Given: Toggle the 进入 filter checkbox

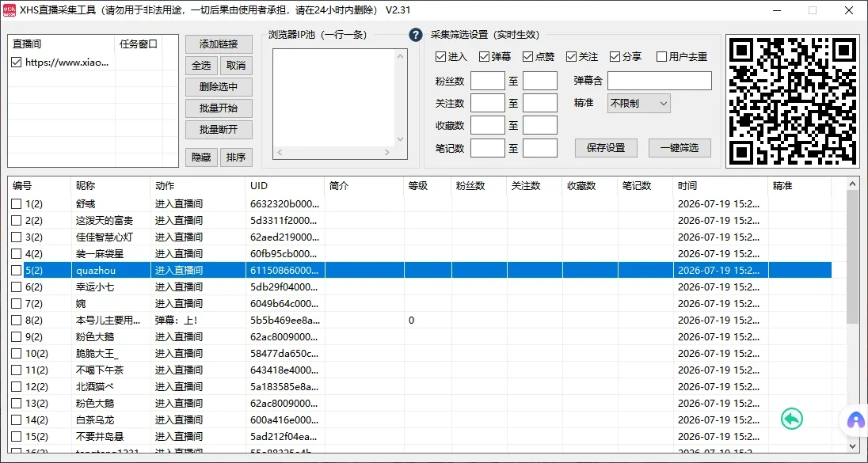Looking at the screenshot, I should pos(440,56).
